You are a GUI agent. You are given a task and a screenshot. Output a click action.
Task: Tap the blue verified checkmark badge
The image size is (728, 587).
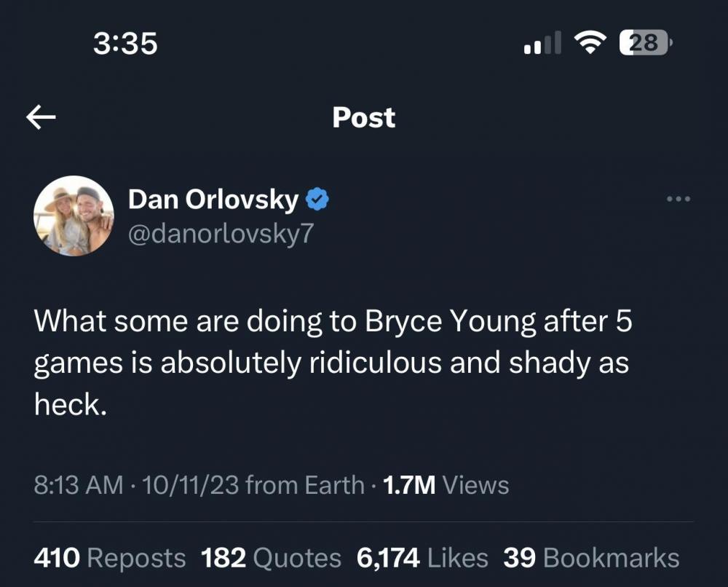click(x=317, y=199)
